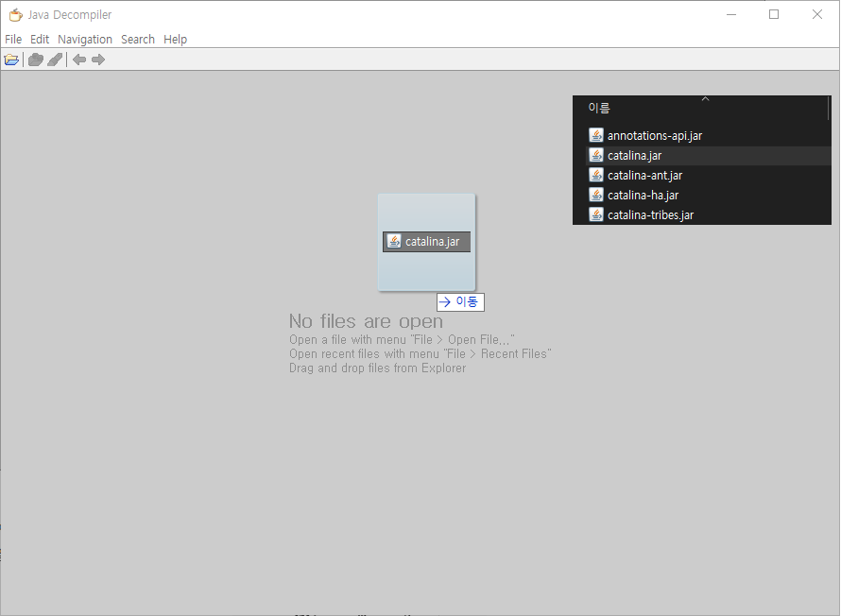Screen dimensions: 841x616
Task: Click the Java Decompiler title bar icon
Action: [x=15, y=14]
